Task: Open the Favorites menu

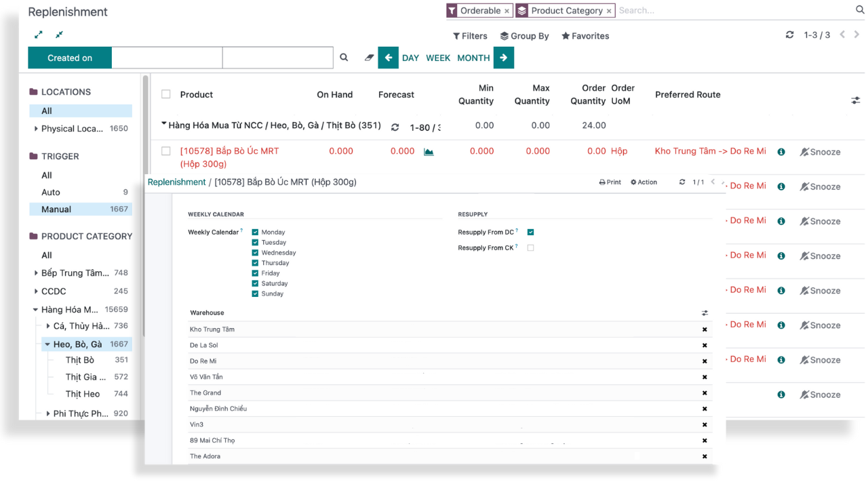Action: [x=585, y=36]
